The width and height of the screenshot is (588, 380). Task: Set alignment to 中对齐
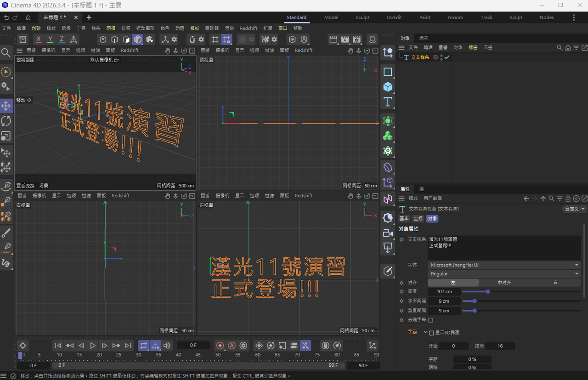[x=504, y=283]
